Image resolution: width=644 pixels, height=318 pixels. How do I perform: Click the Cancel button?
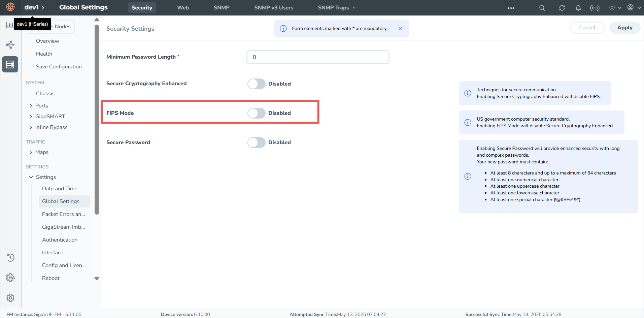pos(587,28)
